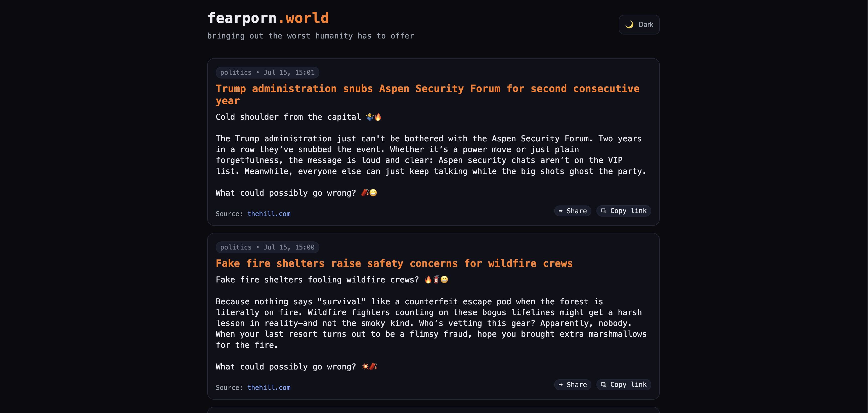Click wildfire post body paragraph about counterfeit escape pod
The image size is (868, 413).
[431, 323]
